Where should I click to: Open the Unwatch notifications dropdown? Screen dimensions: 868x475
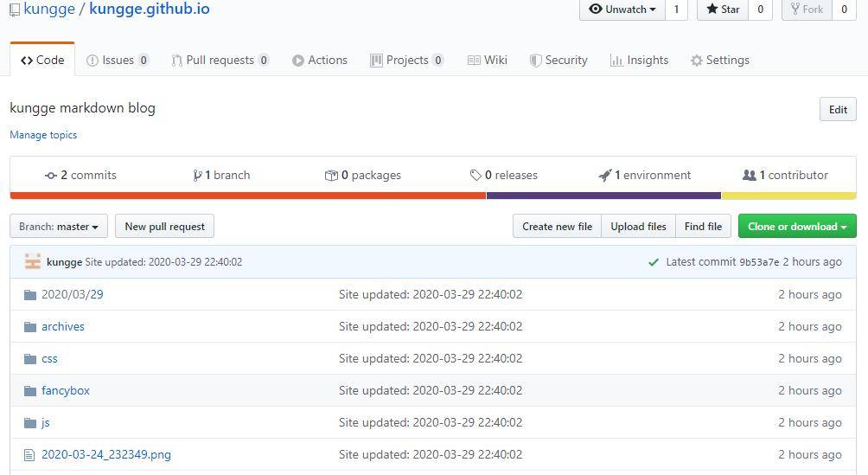pos(622,10)
